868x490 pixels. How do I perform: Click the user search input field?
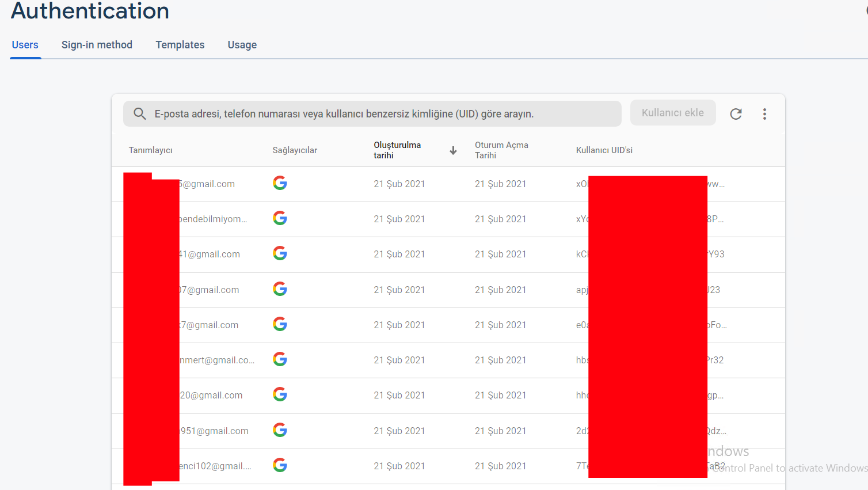[x=372, y=113]
